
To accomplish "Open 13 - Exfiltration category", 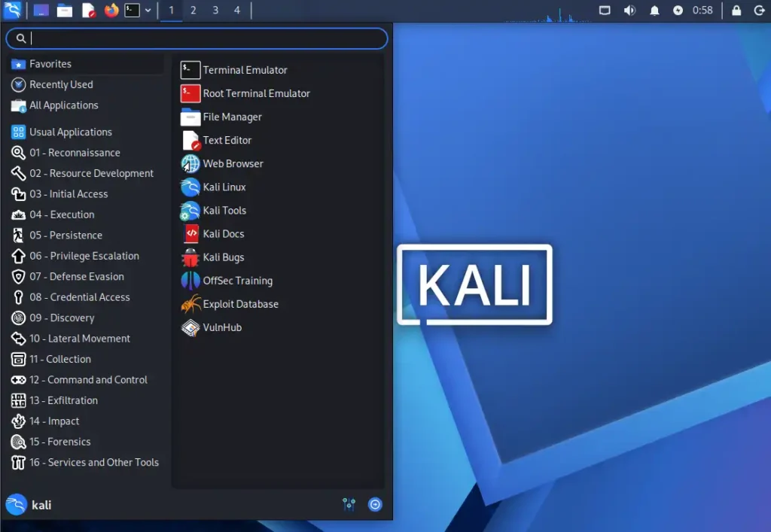I will click(x=86, y=400).
